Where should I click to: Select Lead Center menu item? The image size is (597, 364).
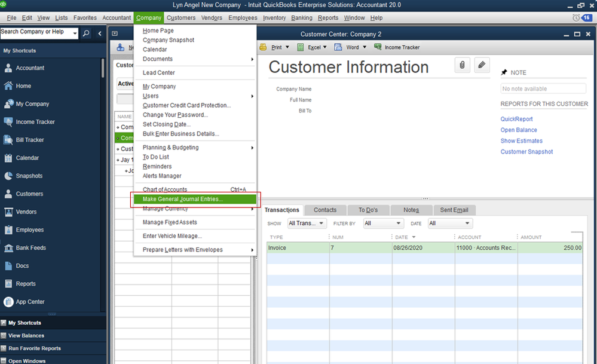click(195, 73)
